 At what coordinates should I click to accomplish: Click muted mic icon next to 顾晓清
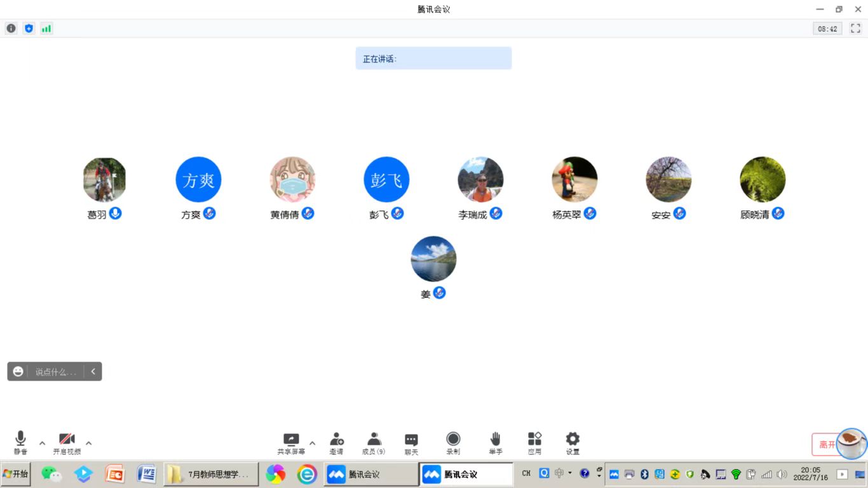778,213
